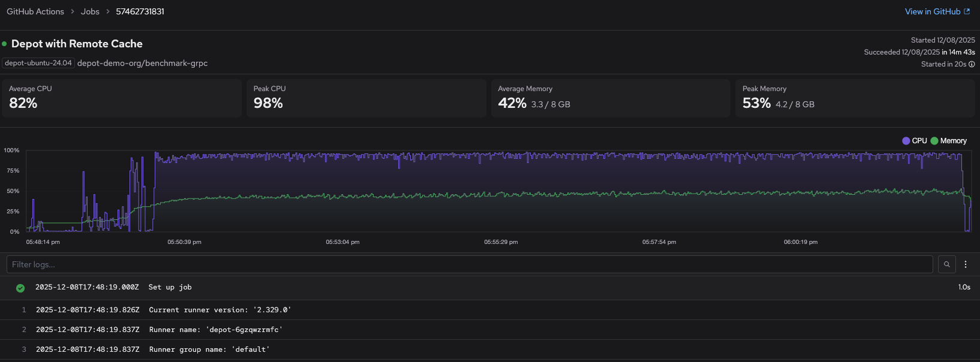Open the View in GitHub link
Screen dimensions: 980x362
[x=932, y=11]
